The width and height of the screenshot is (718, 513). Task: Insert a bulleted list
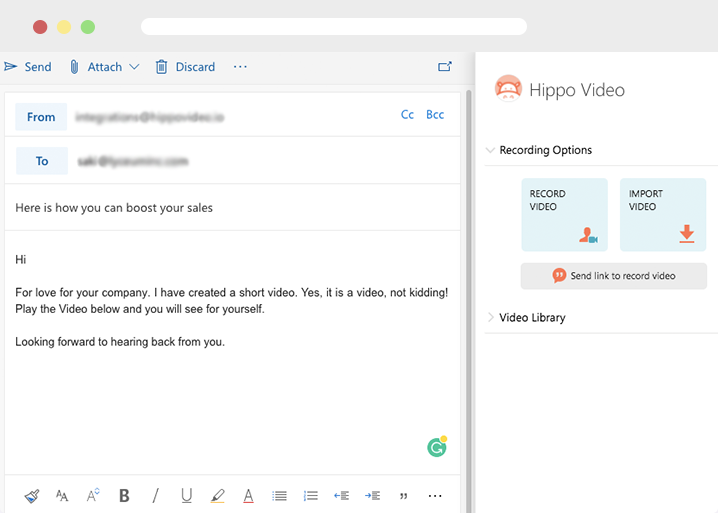tap(280, 495)
